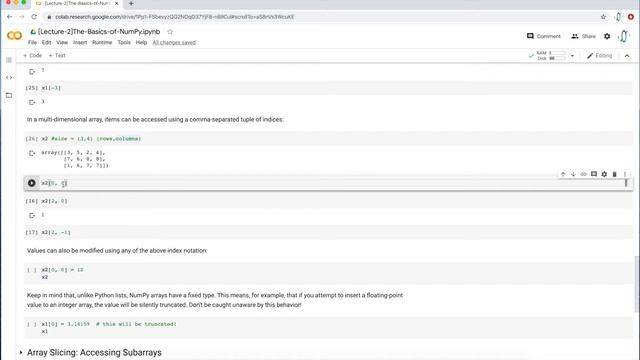Viewport: 640px width, 360px height.
Task: Click RAM and Disk usage bars
Action: pyautogui.click(x=551, y=56)
